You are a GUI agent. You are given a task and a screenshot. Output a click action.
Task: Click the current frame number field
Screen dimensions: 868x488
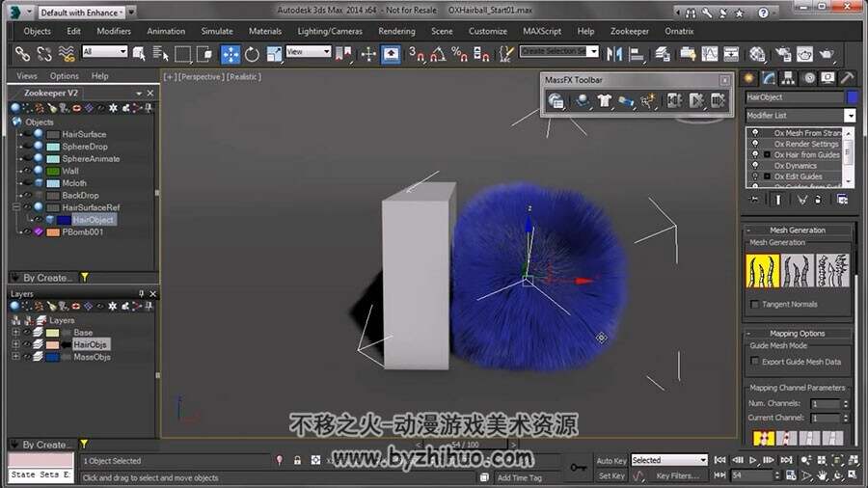point(751,475)
